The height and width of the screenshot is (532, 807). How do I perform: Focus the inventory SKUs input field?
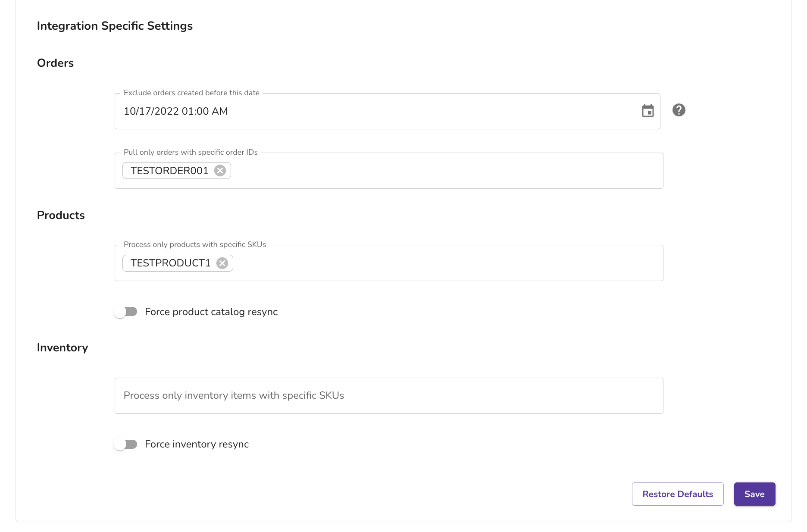(x=389, y=396)
